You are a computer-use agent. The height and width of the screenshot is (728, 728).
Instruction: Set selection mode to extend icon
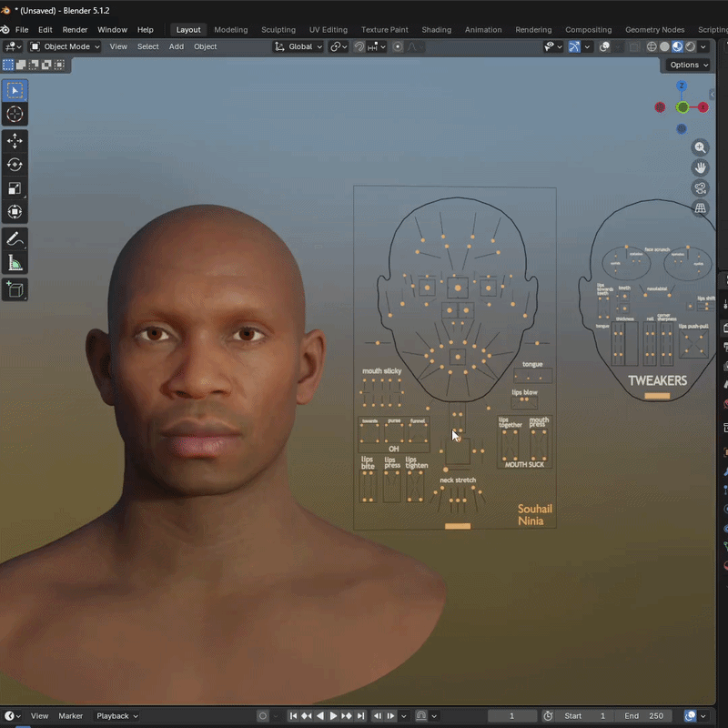click(21, 65)
